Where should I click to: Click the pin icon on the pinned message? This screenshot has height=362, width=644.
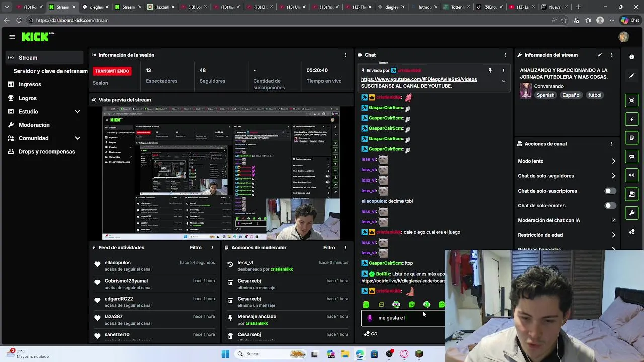click(x=490, y=71)
